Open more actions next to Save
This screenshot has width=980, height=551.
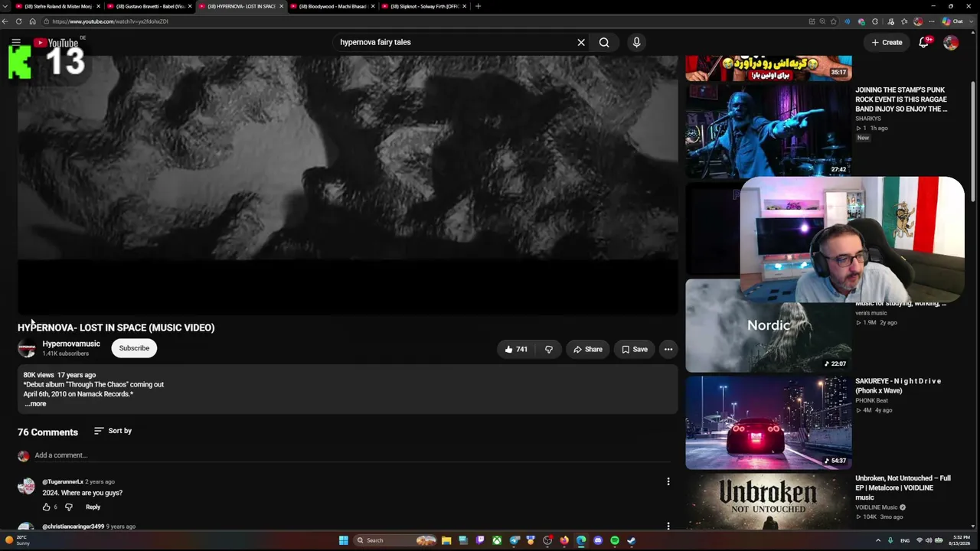(668, 349)
